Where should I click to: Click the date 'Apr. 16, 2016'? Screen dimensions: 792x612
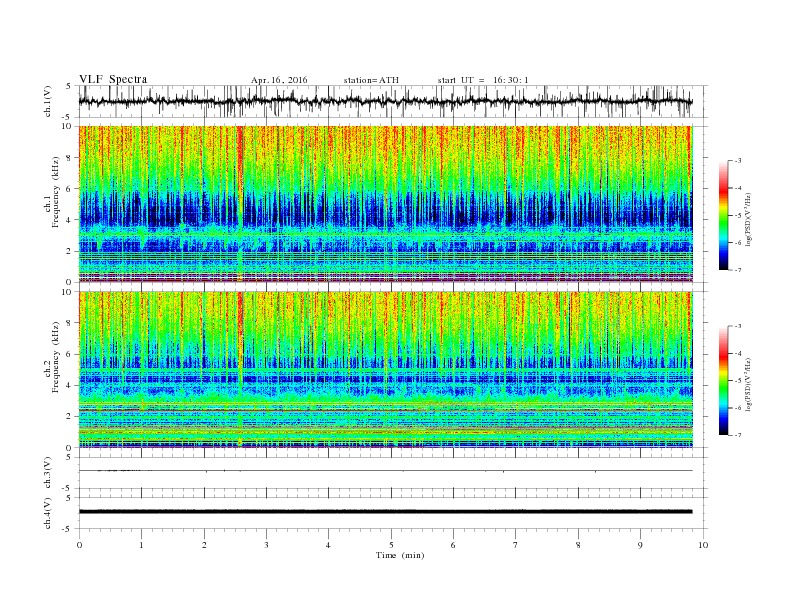279,80
